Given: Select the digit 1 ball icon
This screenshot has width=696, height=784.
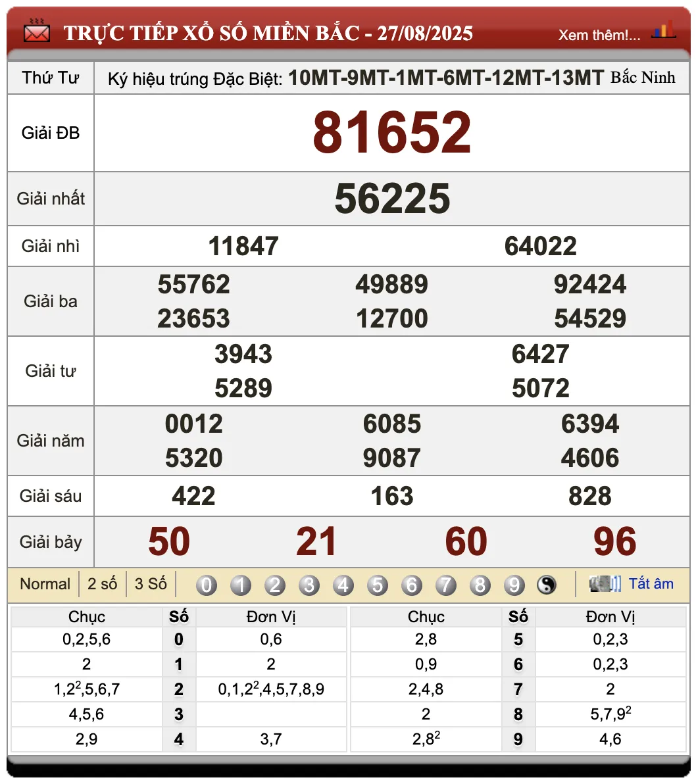Looking at the screenshot, I should pyautogui.click(x=241, y=584).
